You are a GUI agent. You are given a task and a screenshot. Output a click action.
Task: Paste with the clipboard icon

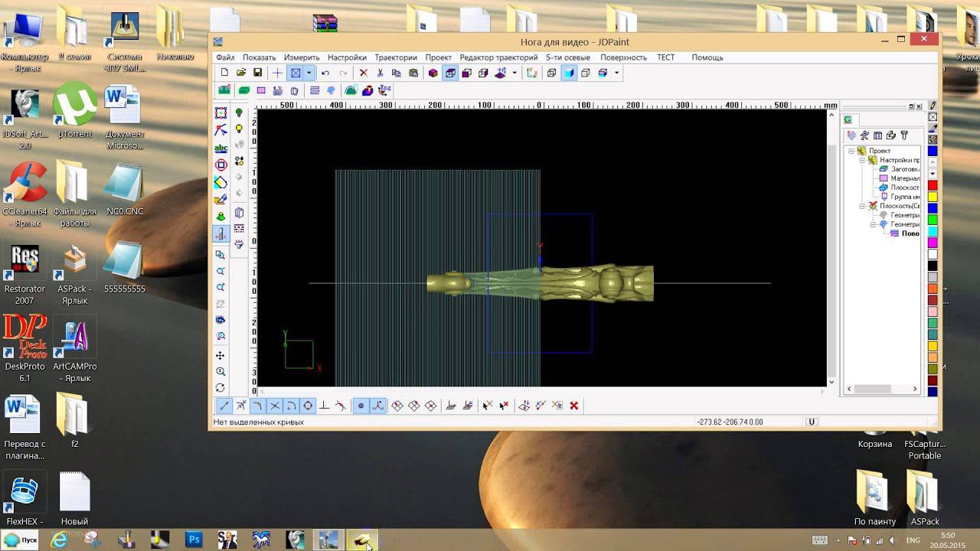(x=413, y=73)
